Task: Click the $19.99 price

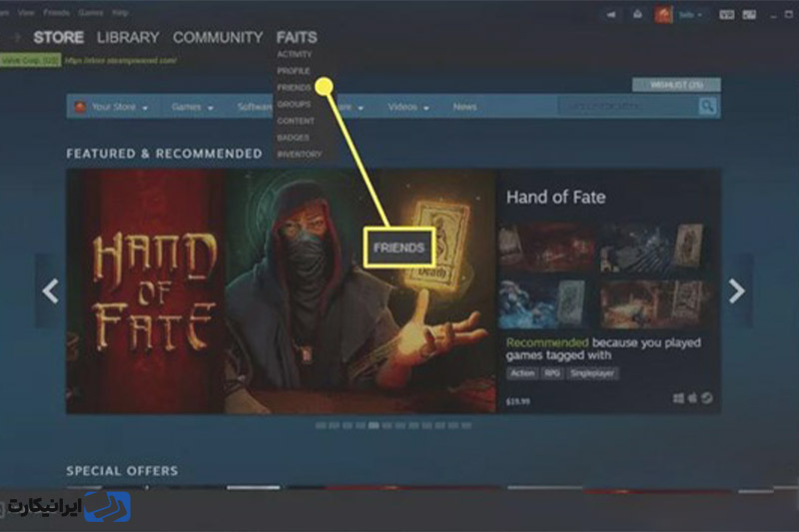Action: pos(517,401)
